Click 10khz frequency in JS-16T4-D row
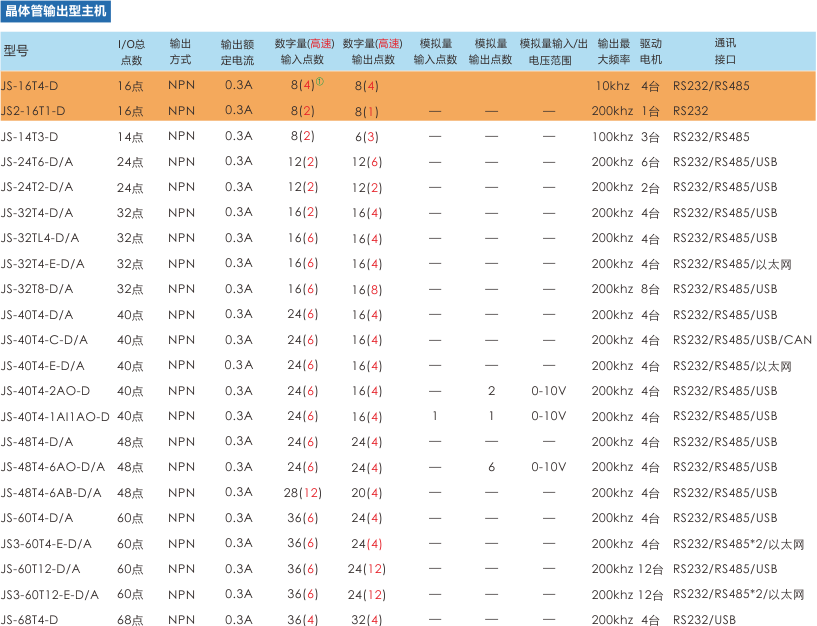Image resolution: width=817 pixels, height=626 pixels. tap(613, 86)
